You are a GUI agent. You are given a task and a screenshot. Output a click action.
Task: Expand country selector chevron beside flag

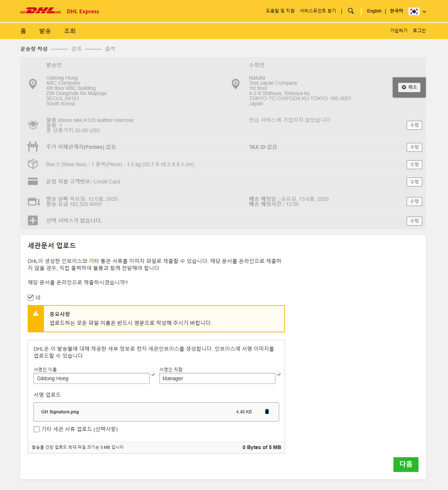(x=424, y=12)
